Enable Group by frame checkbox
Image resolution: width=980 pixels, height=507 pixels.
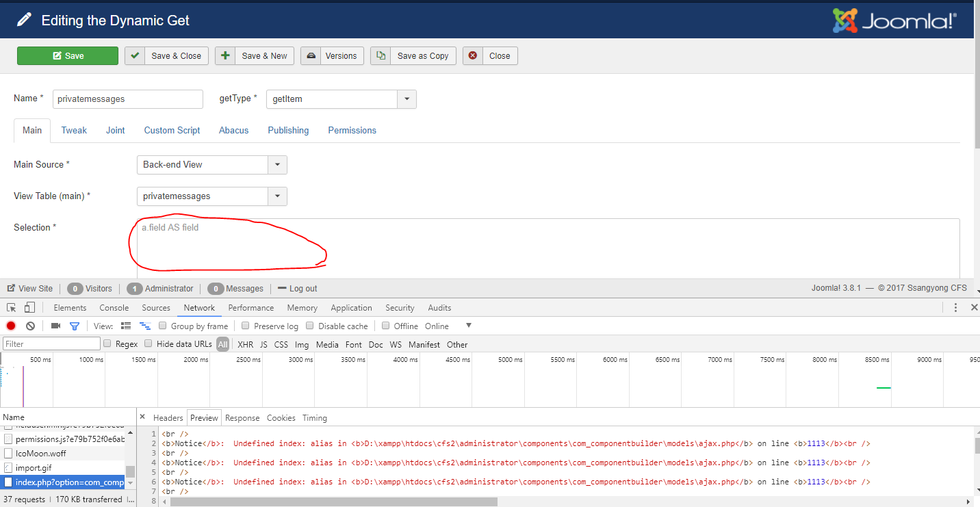coord(163,326)
